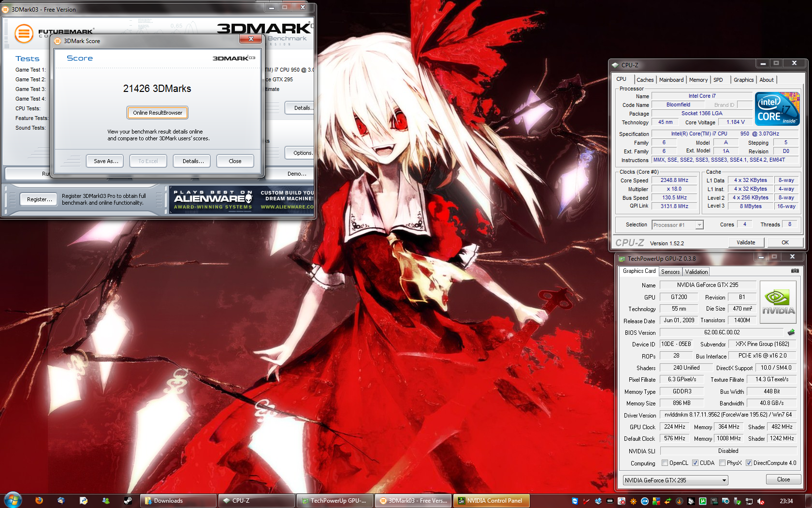Switch to the Sensors tab in GPU-Z
This screenshot has height=508, width=812.
pos(670,272)
